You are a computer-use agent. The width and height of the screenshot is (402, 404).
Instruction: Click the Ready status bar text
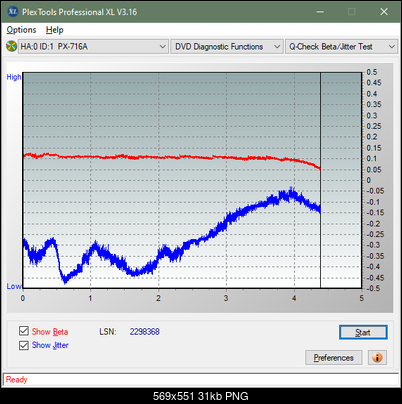(16, 380)
